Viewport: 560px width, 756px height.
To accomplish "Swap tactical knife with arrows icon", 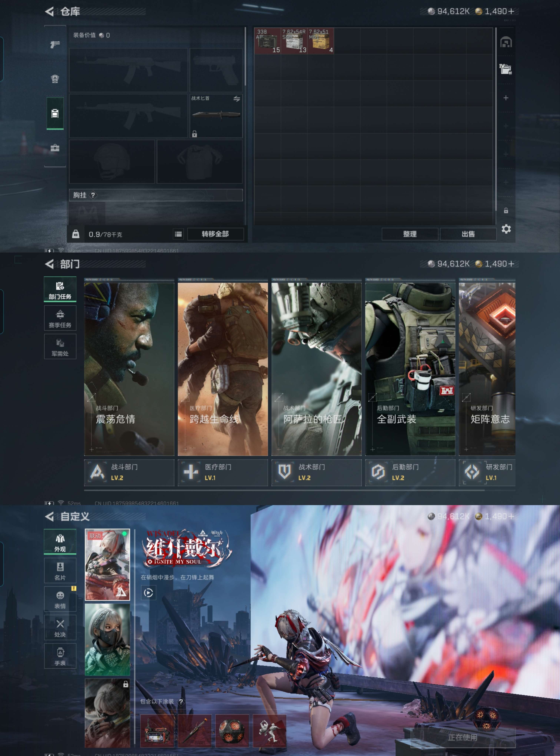I will click(x=237, y=99).
